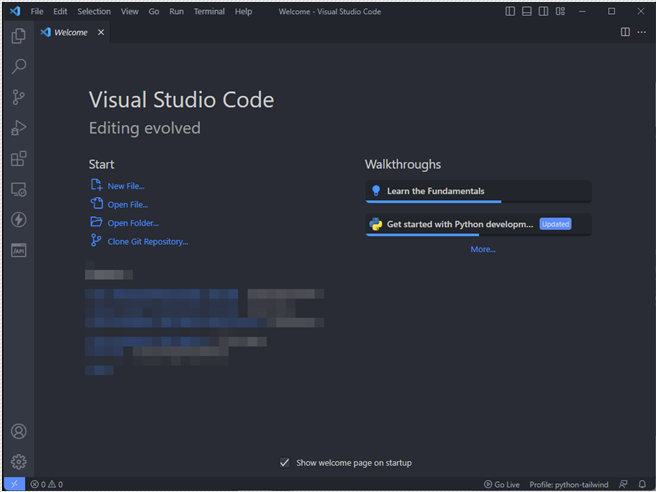Click Open File... link
This screenshot has width=656, height=492.
pos(128,205)
